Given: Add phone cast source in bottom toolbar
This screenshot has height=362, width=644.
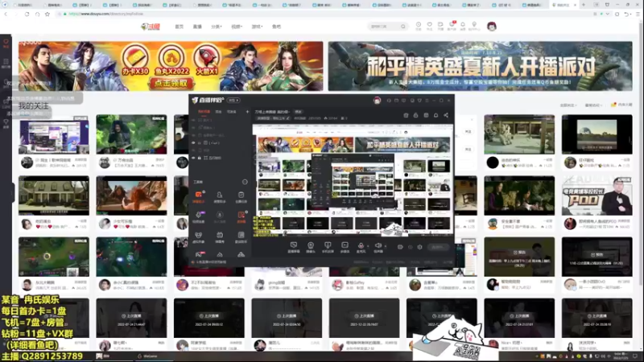Looking at the screenshot, I should click(x=328, y=247).
